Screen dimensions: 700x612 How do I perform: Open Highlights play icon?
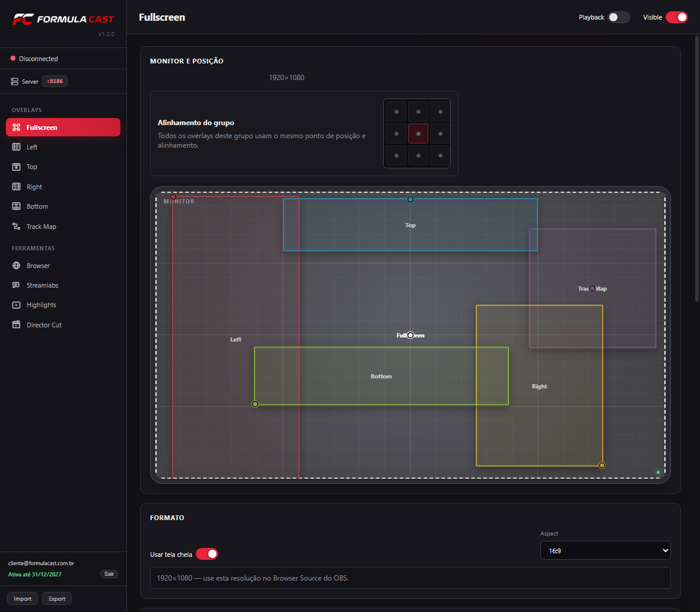(16, 305)
